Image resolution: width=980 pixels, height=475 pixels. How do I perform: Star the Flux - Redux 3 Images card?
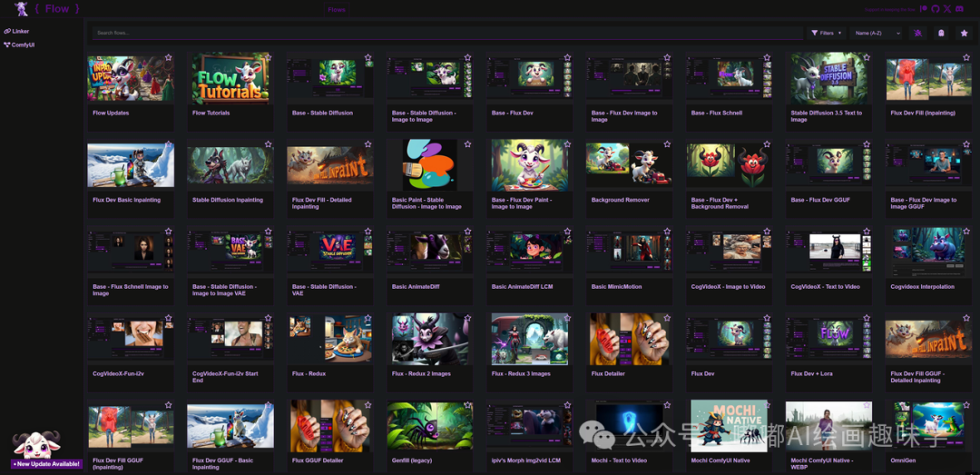coord(567,318)
